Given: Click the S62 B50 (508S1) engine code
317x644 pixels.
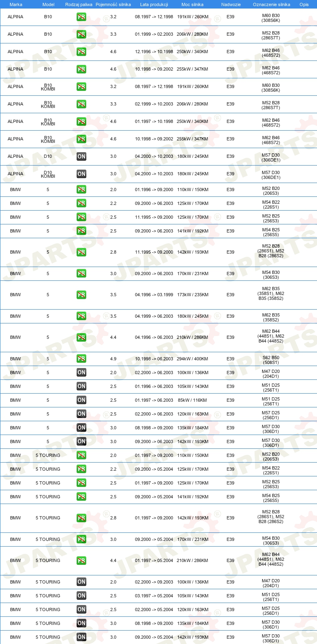Looking at the screenshot, I should 271,360.
